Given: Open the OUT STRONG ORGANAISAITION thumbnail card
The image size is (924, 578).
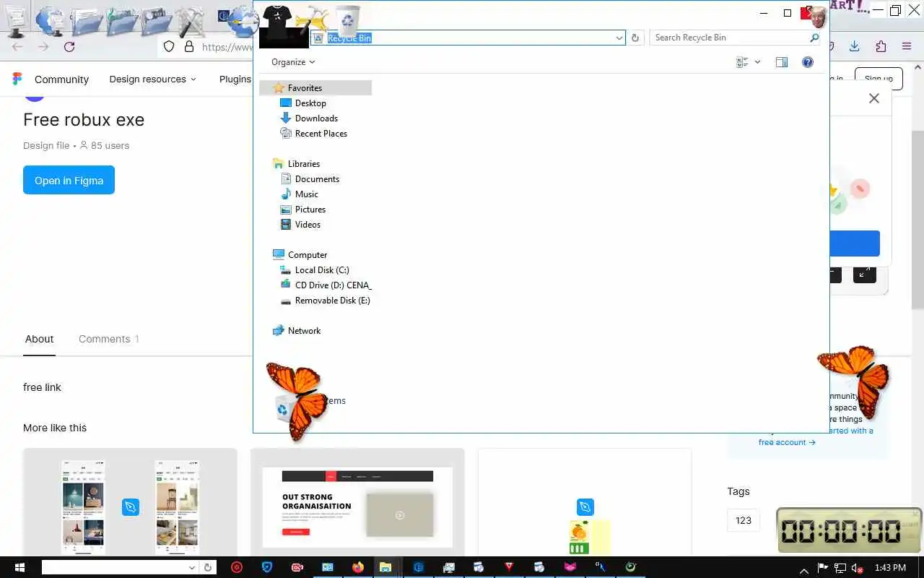Looking at the screenshot, I should pyautogui.click(x=357, y=502).
